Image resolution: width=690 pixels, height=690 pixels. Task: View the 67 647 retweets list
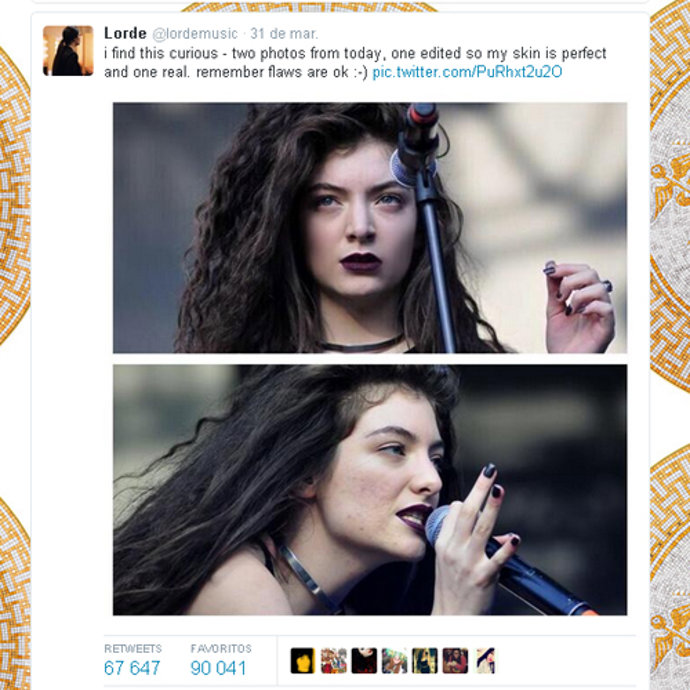point(132,668)
